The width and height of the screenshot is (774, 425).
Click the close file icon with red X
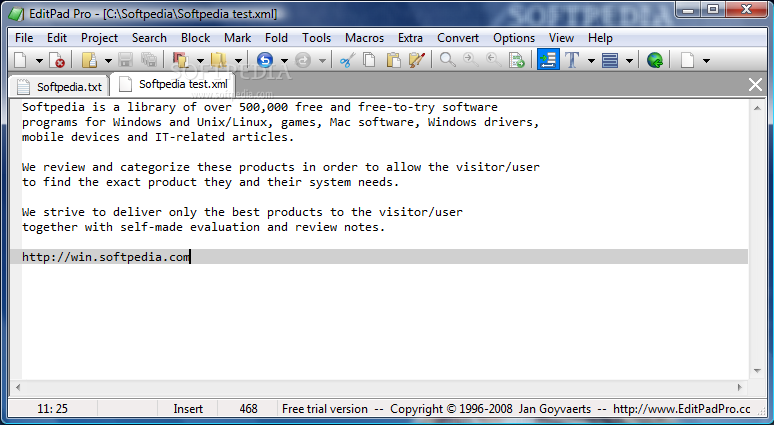click(57, 60)
